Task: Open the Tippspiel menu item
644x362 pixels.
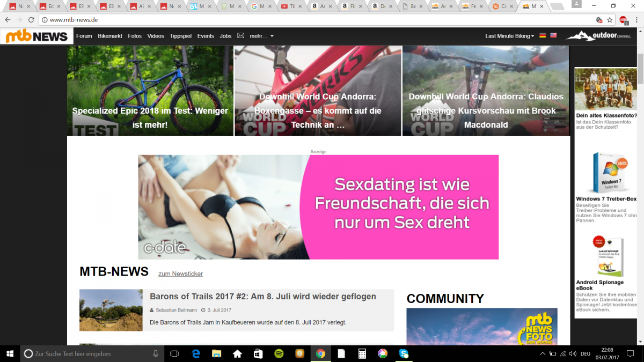Action: (x=180, y=36)
